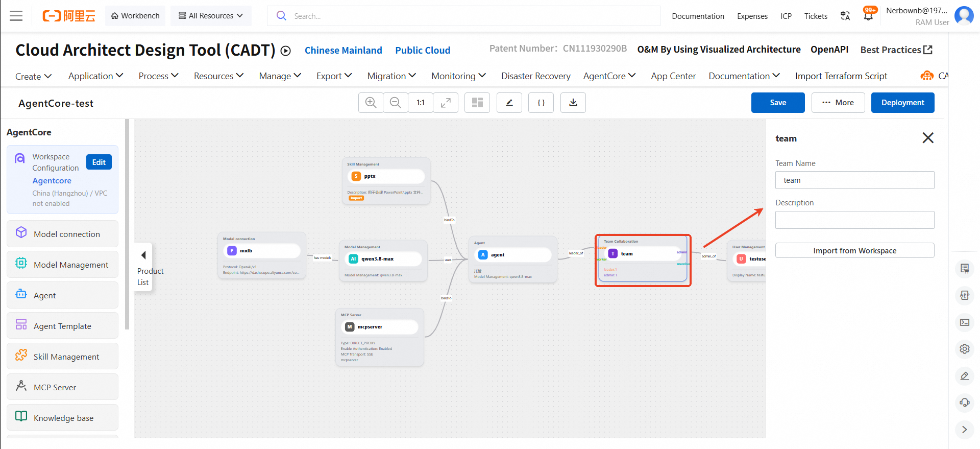Close the team properties panel
980x449 pixels.
928,138
